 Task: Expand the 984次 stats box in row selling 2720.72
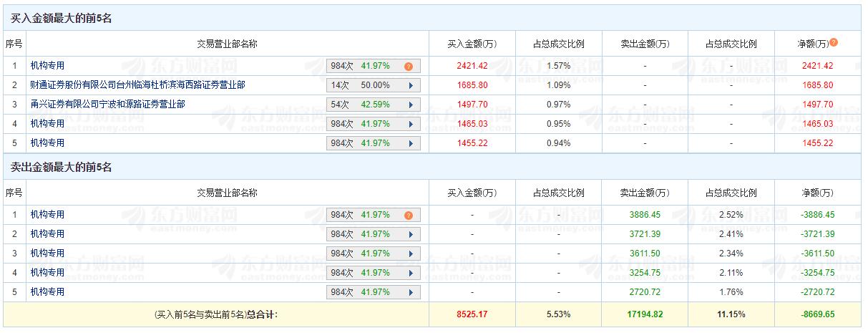click(x=373, y=292)
